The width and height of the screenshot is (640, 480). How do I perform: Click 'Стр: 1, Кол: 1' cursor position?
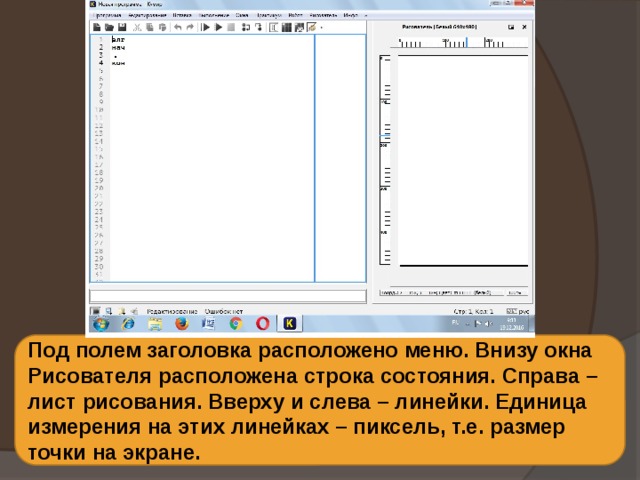pyautogui.click(x=473, y=311)
